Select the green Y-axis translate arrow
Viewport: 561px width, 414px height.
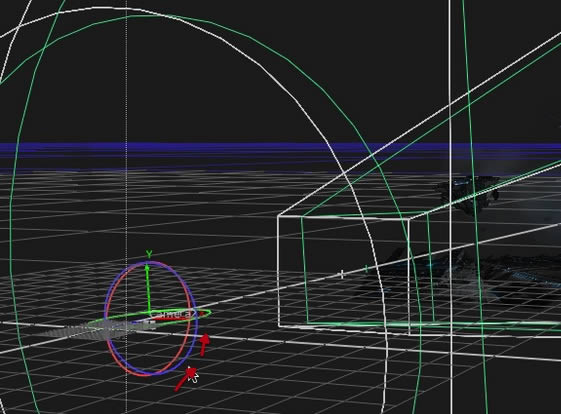tap(147, 288)
